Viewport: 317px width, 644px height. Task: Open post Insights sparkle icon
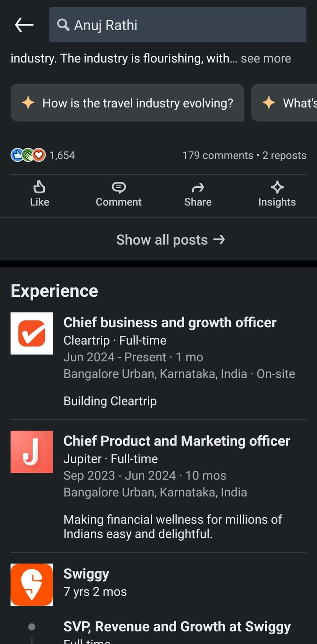[x=277, y=194]
